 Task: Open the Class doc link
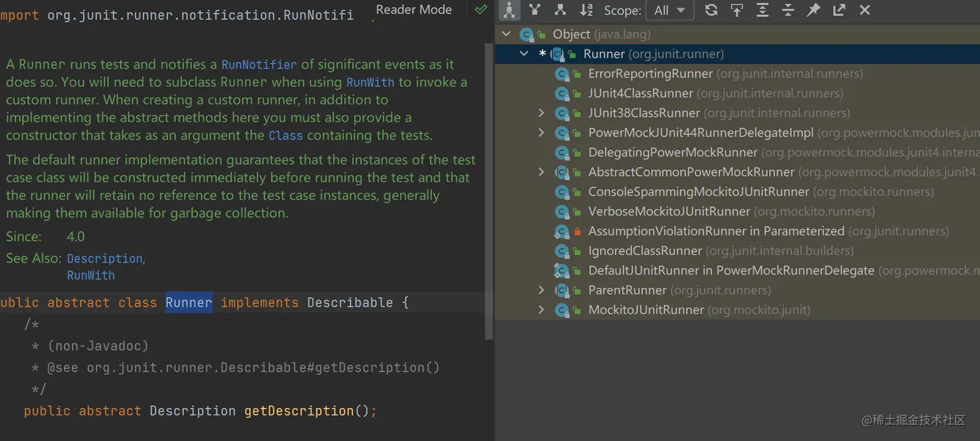(x=286, y=136)
